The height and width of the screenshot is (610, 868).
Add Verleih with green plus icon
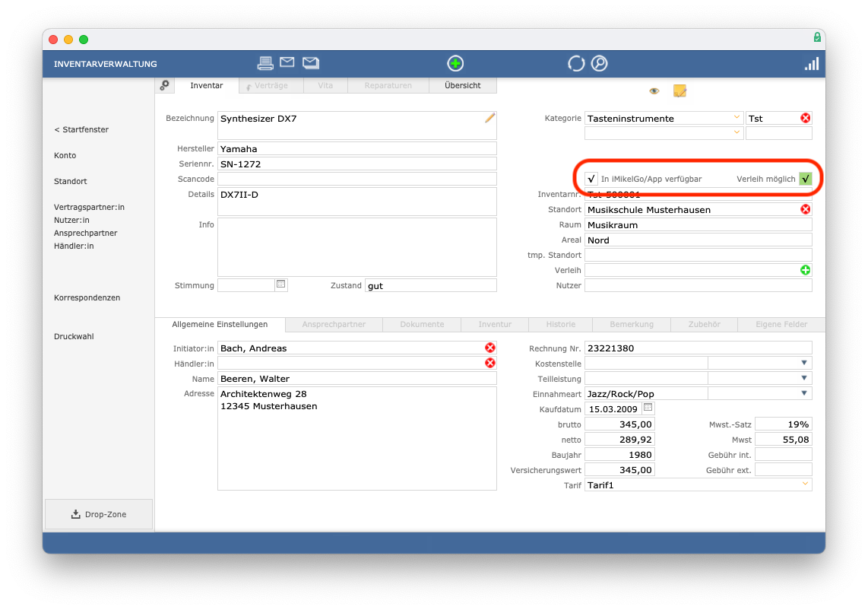coord(806,270)
